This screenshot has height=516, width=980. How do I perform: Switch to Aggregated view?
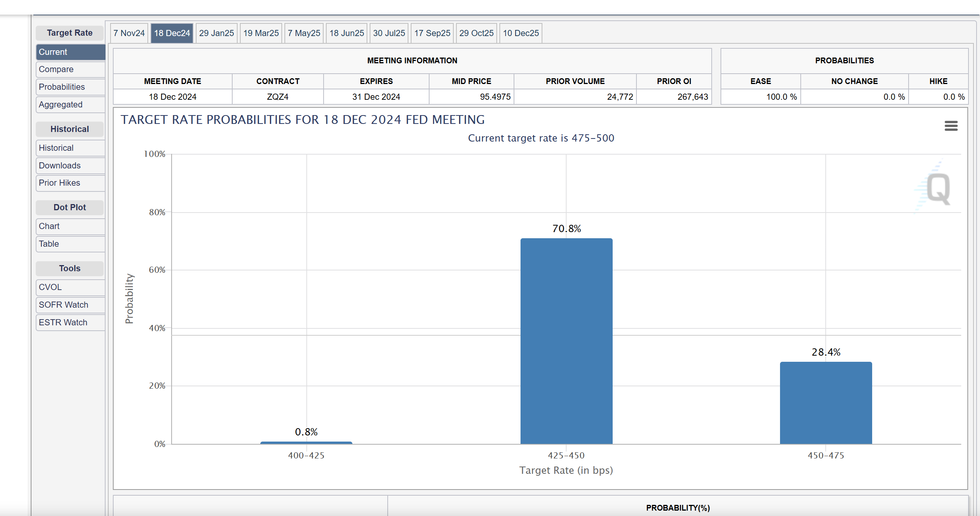pyautogui.click(x=60, y=104)
